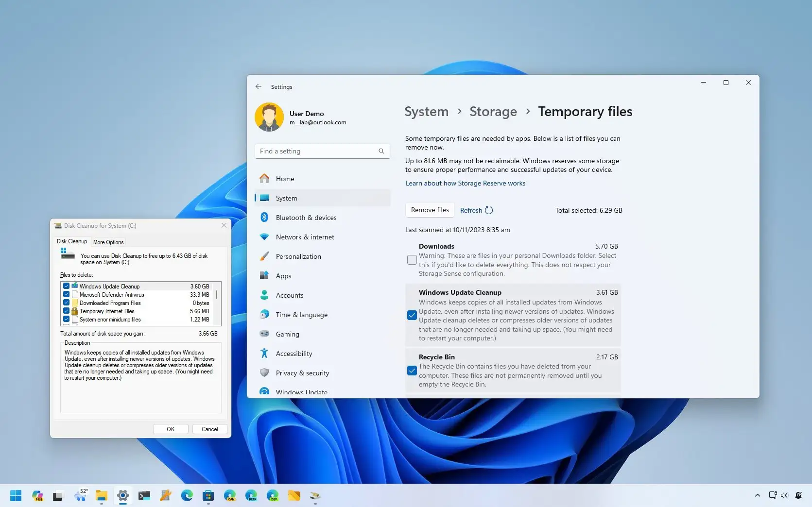Open Edge Dev from taskbar
The height and width of the screenshot is (507, 812).
(x=273, y=495)
